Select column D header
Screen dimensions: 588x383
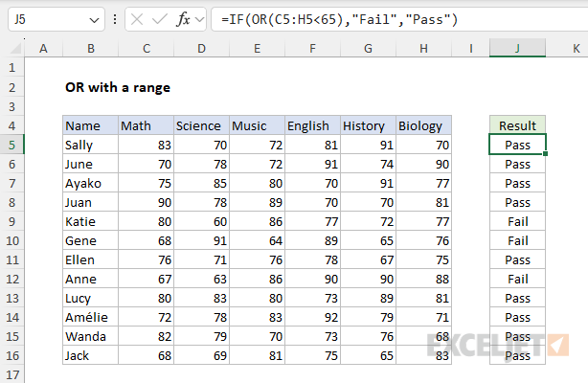point(201,49)
